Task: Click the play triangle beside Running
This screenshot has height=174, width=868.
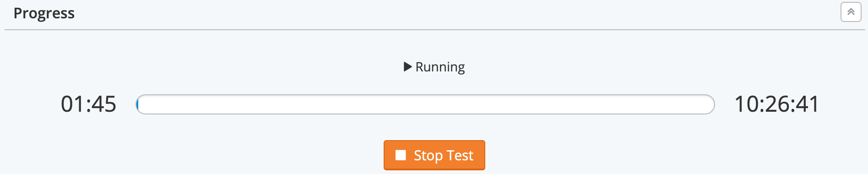Action: [407, 67]
